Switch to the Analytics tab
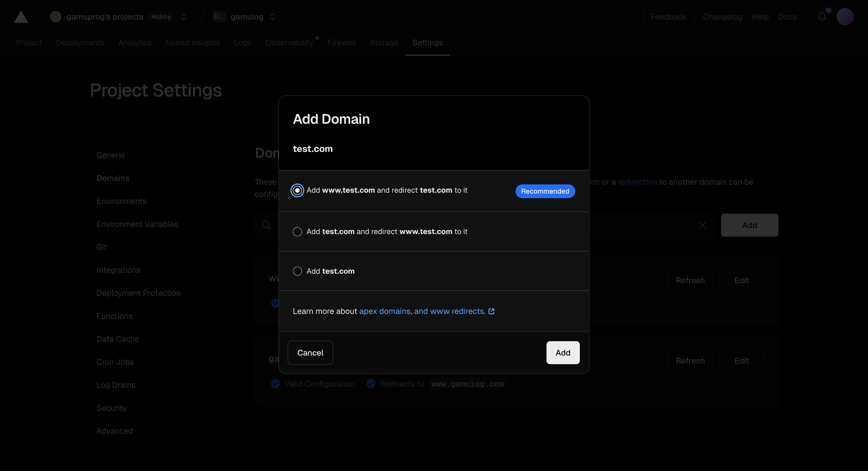 pos(135,43)
